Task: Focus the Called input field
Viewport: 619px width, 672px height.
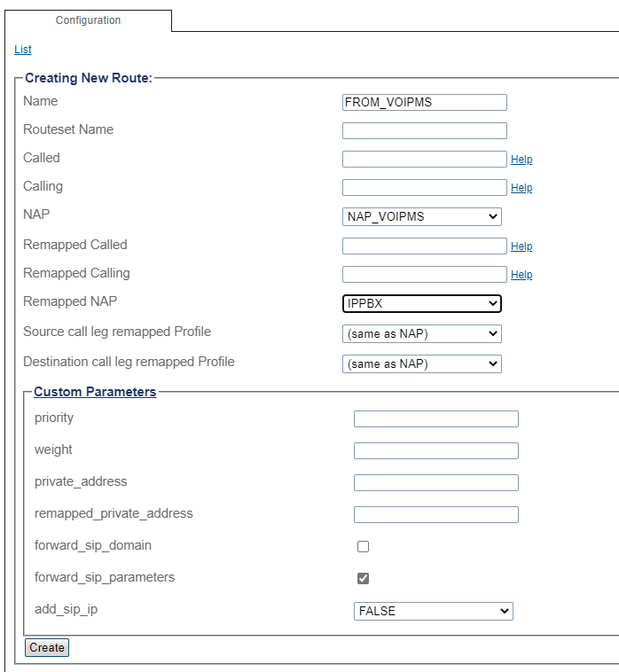Action: pyautogui.click(x=424, y=160)
